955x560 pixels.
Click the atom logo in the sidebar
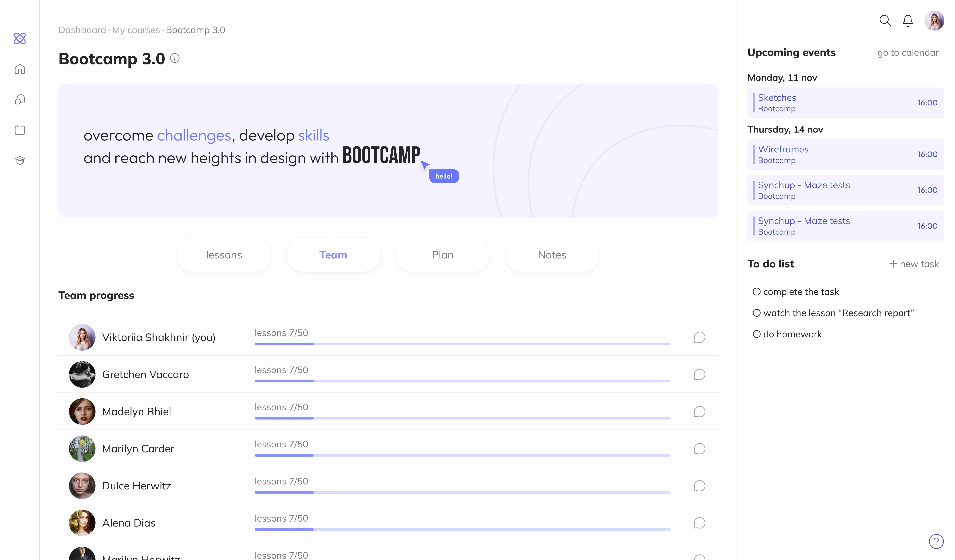[20, 38]
